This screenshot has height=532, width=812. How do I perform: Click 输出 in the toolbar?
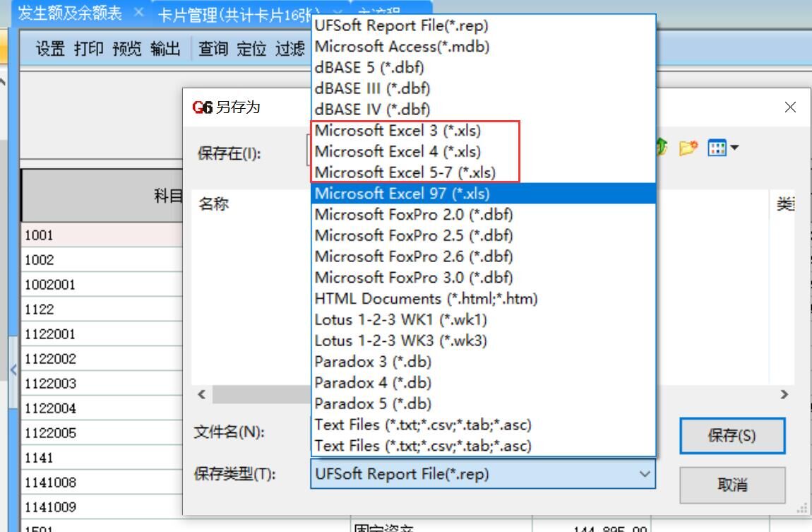(165, 49)
